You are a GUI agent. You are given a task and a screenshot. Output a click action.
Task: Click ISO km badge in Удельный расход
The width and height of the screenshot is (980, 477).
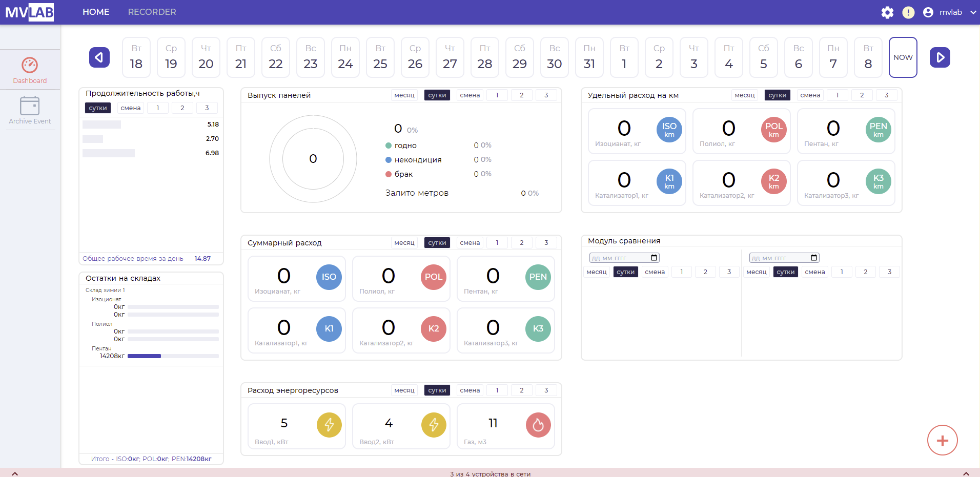669,130
